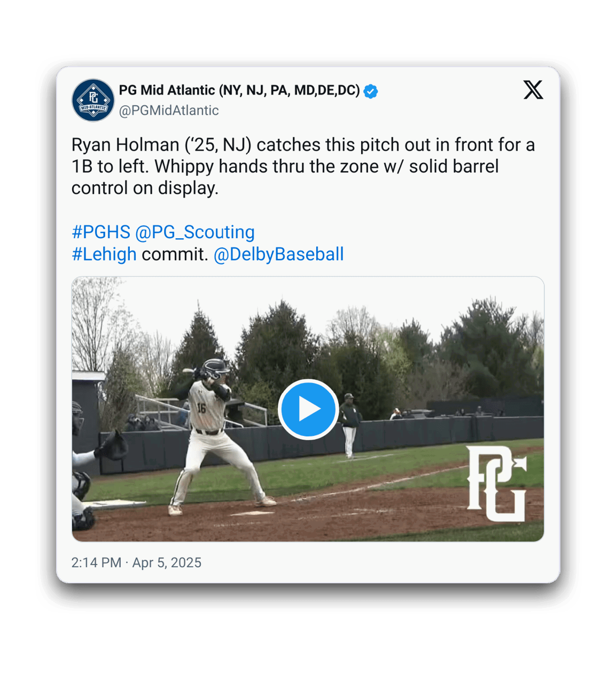616x688 pixels.
Task: Click the Ryan Holman tweet text
Action: pyautogui.click(x=303, y=166)
